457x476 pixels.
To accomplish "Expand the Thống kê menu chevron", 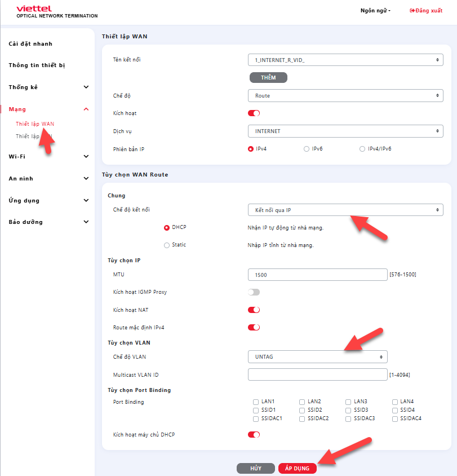I will (86, 87).
